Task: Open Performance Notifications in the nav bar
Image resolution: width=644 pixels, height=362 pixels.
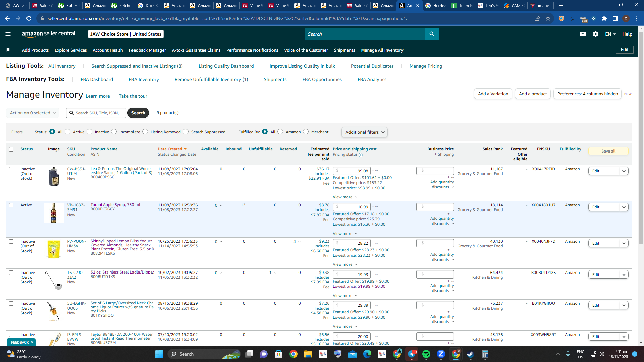Action: point(252,50)
